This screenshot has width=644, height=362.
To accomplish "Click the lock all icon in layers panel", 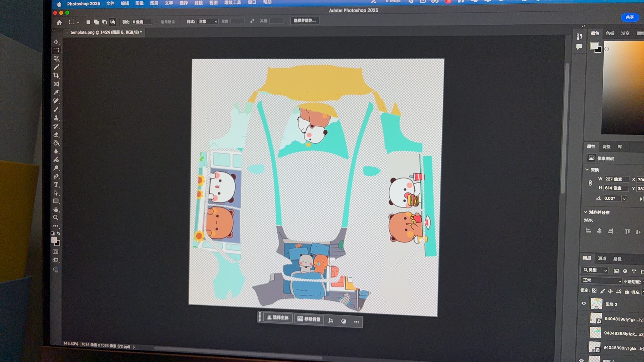I will pos(627,292).
